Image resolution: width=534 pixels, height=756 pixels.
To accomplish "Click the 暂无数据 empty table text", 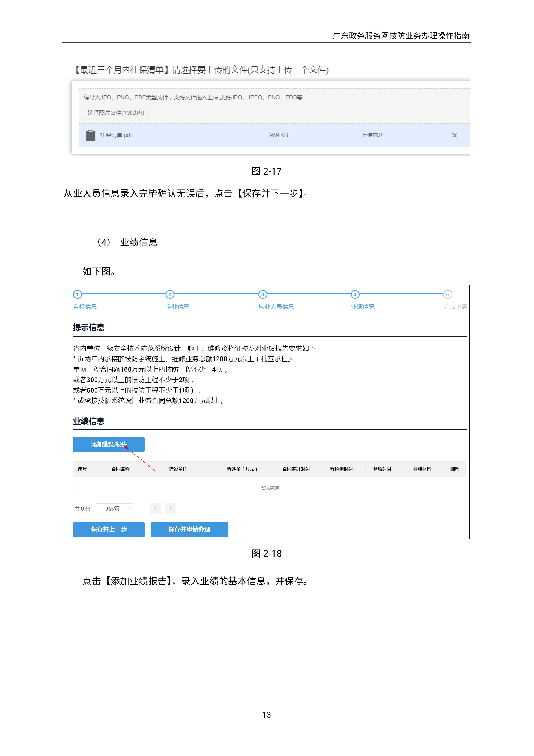I will 270,487.
